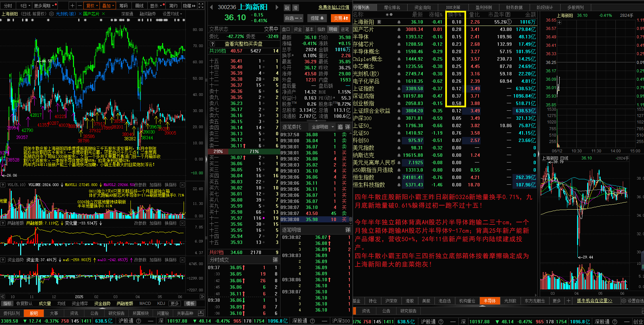Viewport: 644px width, 325px height.
Task: Click 查看完整档买卖盘 button
Action: click(x=243, y=44)
